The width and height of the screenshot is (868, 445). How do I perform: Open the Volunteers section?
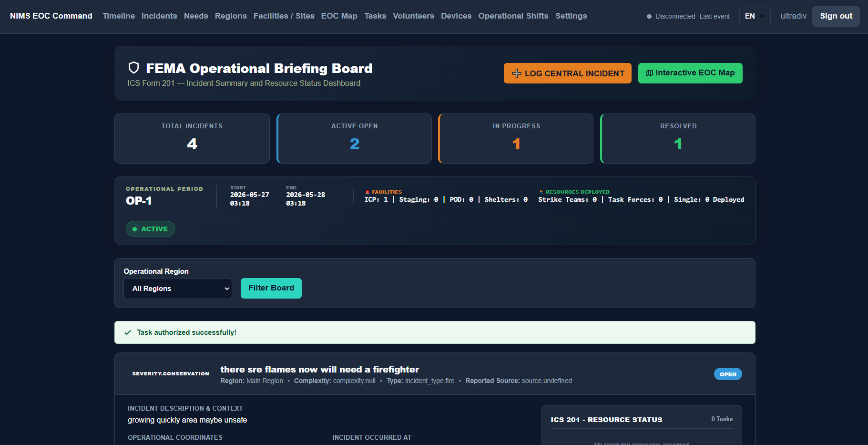click(x=413, y=16)
